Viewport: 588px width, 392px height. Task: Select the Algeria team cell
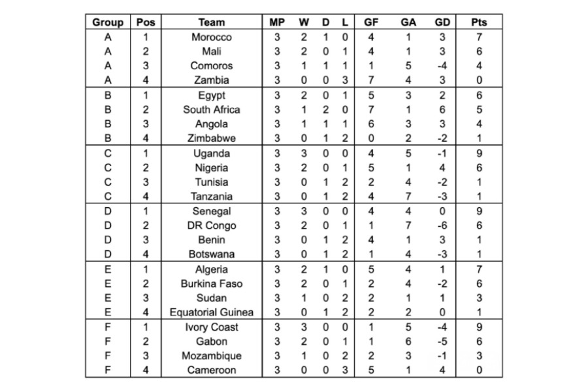(x=212, y=269)
